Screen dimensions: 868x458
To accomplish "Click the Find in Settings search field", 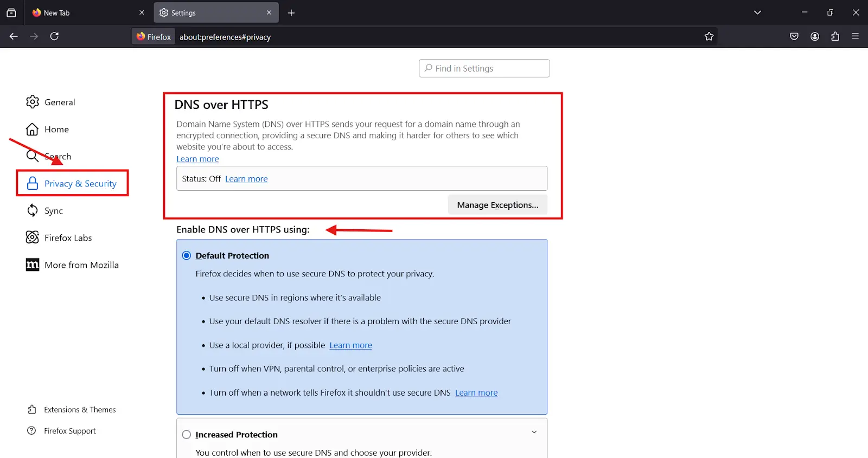I will [x=484, y=68].
